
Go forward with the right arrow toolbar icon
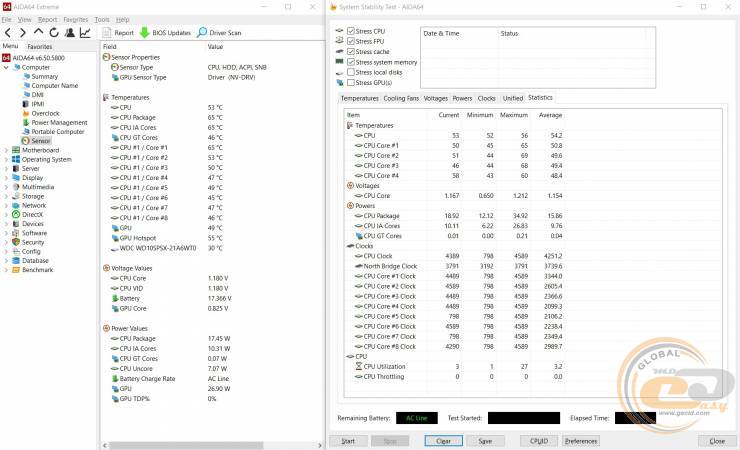[23, 33]
